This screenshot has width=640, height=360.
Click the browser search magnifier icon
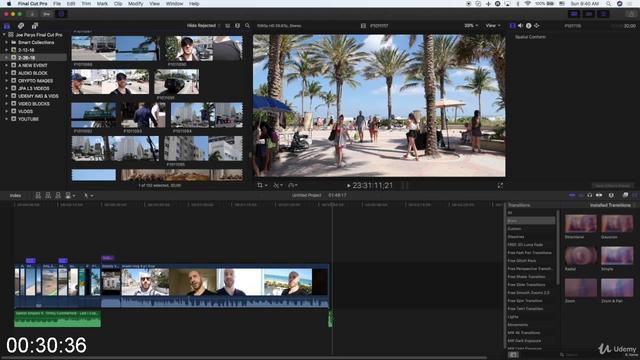pyautogui.click(x=247, y=26)
